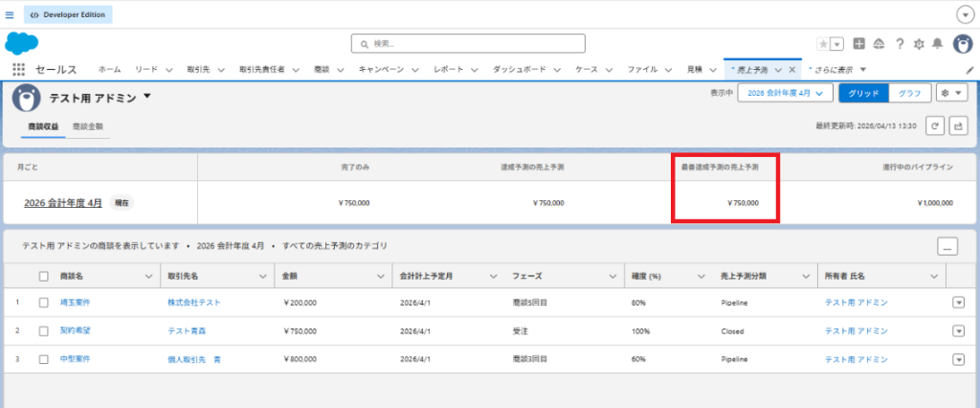Open the テスト青森 account link
The width and height of the screenshot is (980, 408).
187,331
